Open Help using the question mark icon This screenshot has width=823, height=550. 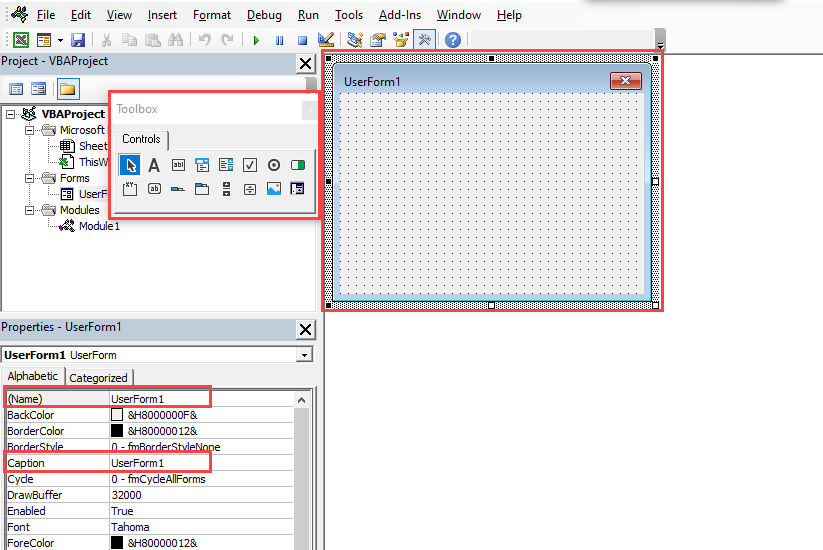click(453, 40)
